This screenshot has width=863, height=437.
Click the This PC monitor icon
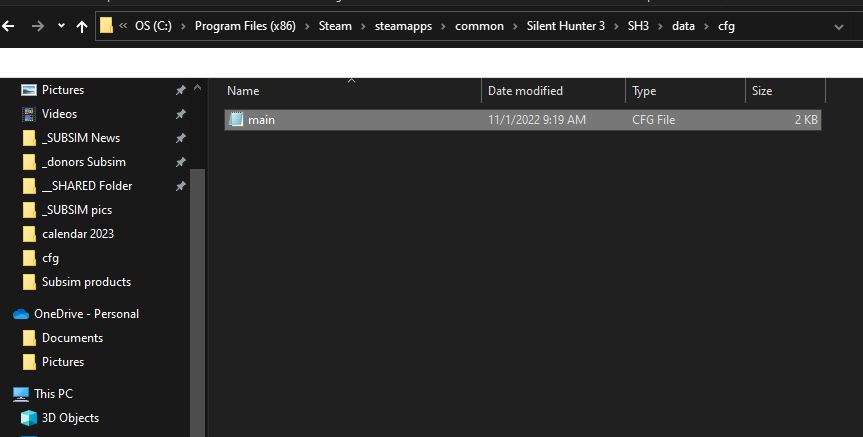21,394
